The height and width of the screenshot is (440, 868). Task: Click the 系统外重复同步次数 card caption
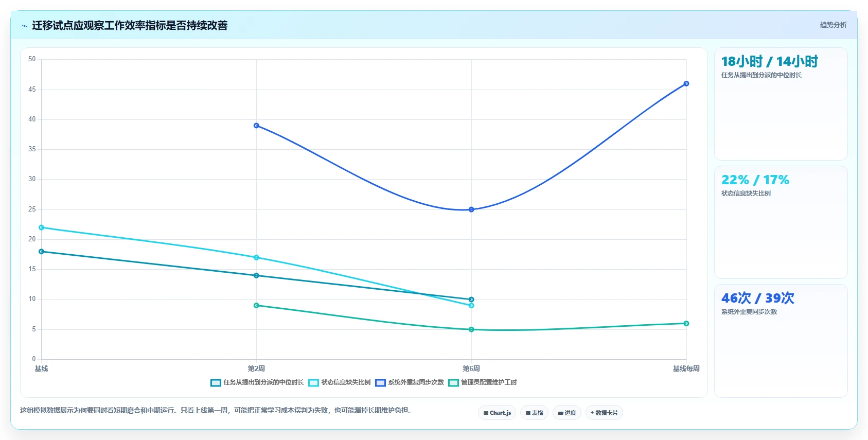[x=749, y=312]
